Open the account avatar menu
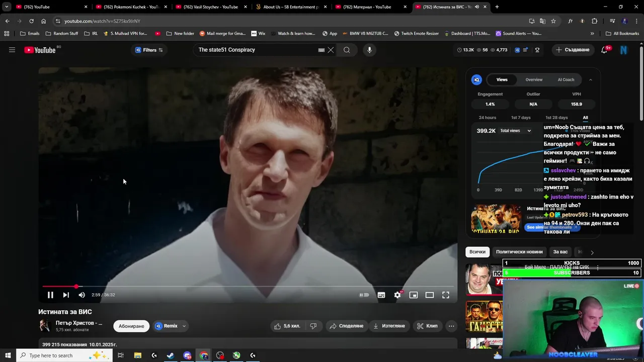This screenshot has height=362, width=644. (624, 50)
